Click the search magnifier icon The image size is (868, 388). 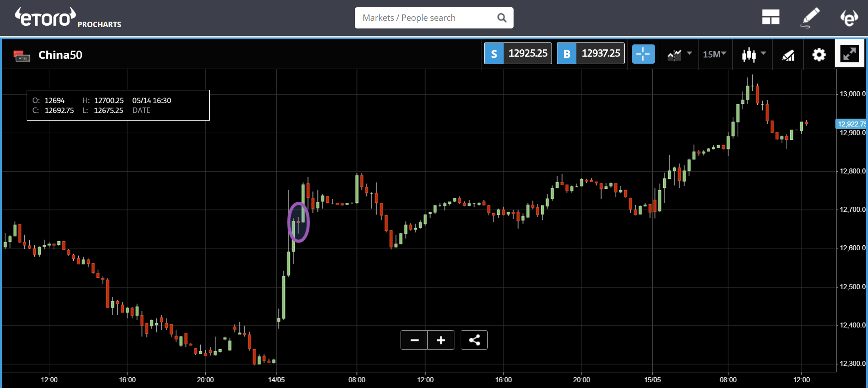pos(501,18)
